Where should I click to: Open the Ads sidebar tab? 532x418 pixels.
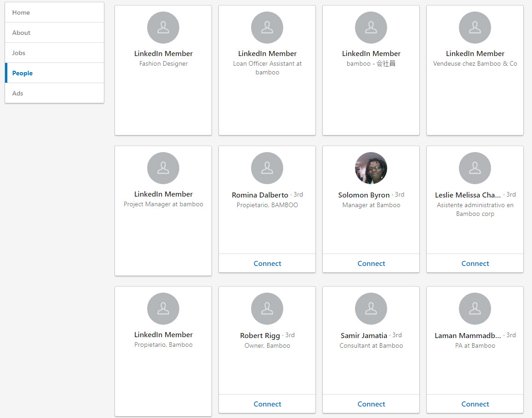pyautogui.click(x=54, y=93)
